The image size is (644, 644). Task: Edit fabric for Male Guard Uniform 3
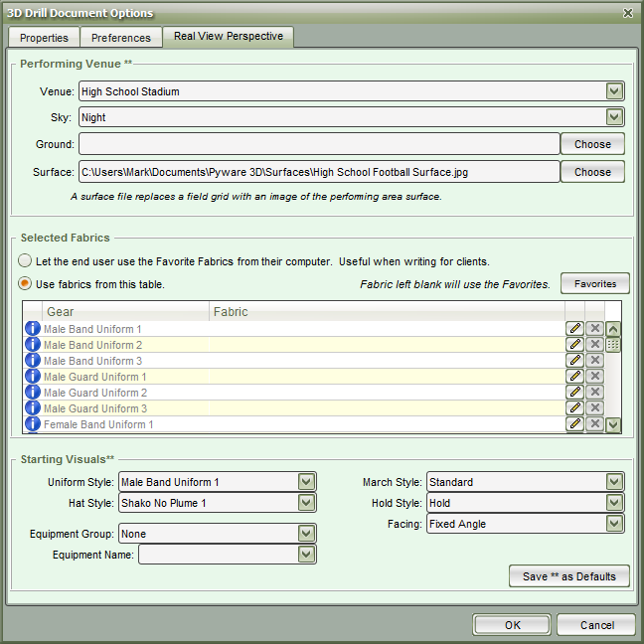pos(575,407)
